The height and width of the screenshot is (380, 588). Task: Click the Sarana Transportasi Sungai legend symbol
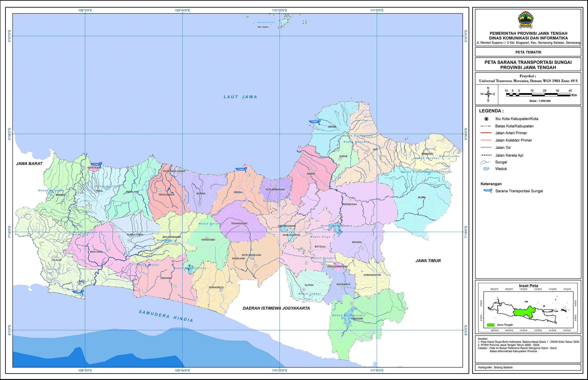point(488,191)
